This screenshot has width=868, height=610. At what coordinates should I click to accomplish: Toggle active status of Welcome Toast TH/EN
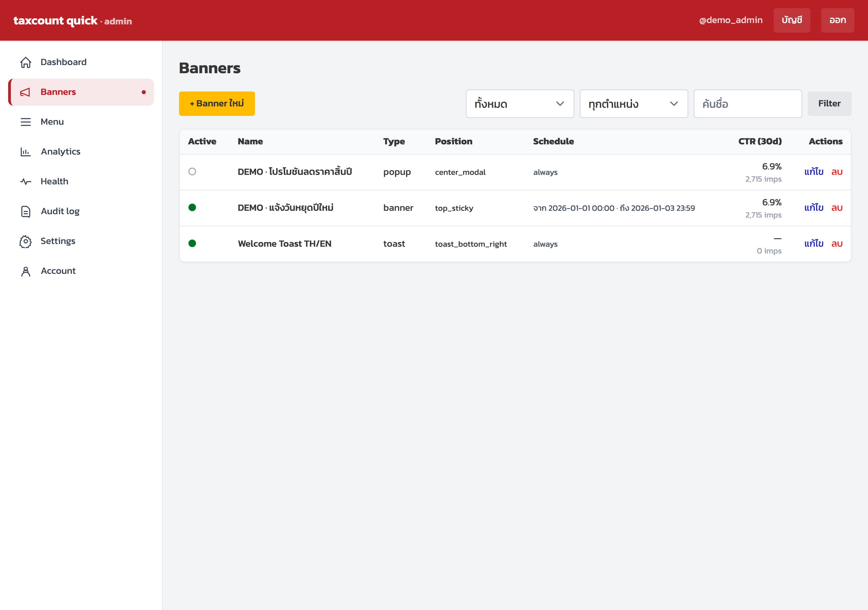coord(192,243)
